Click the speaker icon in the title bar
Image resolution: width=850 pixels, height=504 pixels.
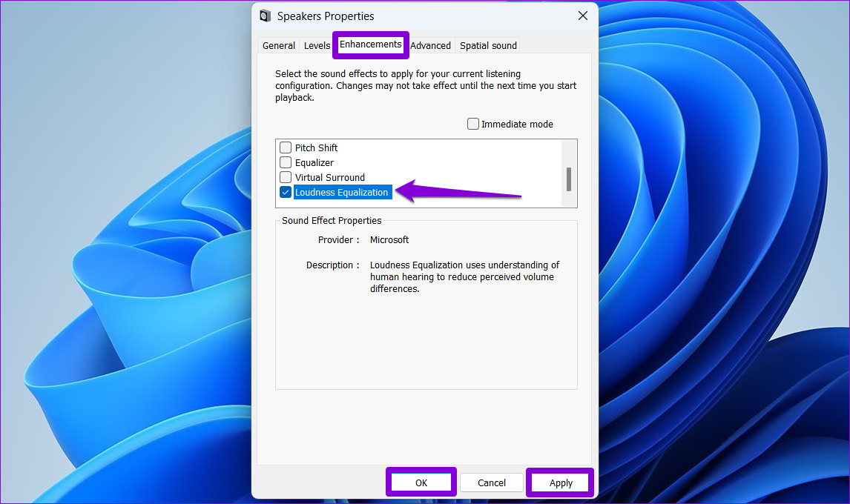265,15
